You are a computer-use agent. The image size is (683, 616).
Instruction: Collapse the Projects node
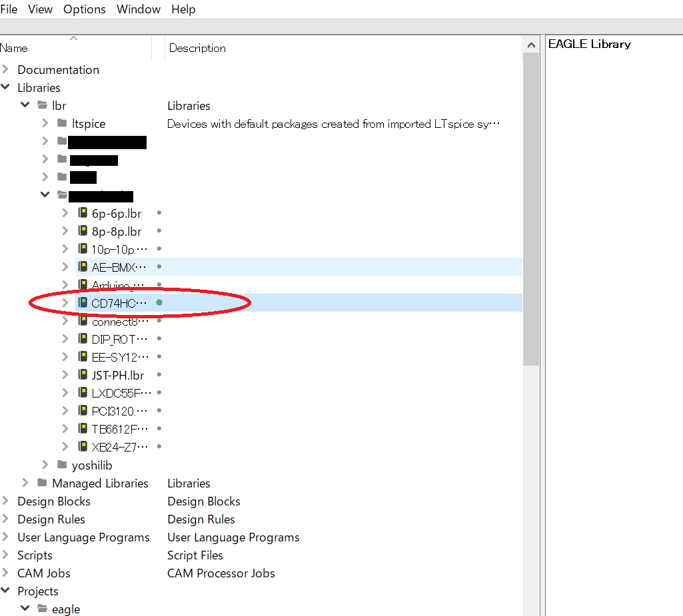5,590
